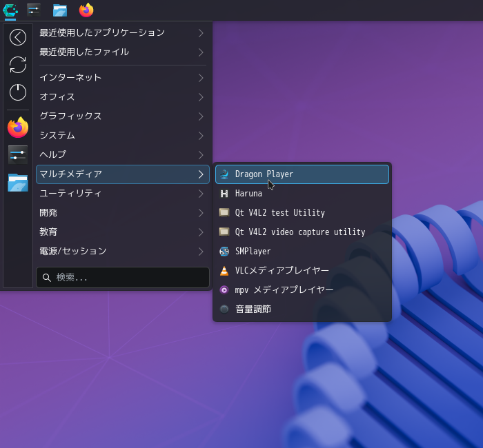Open the 最近使用したアプリケーション menu entry
This screenshot has height=448, width=483.
(123, 33)
